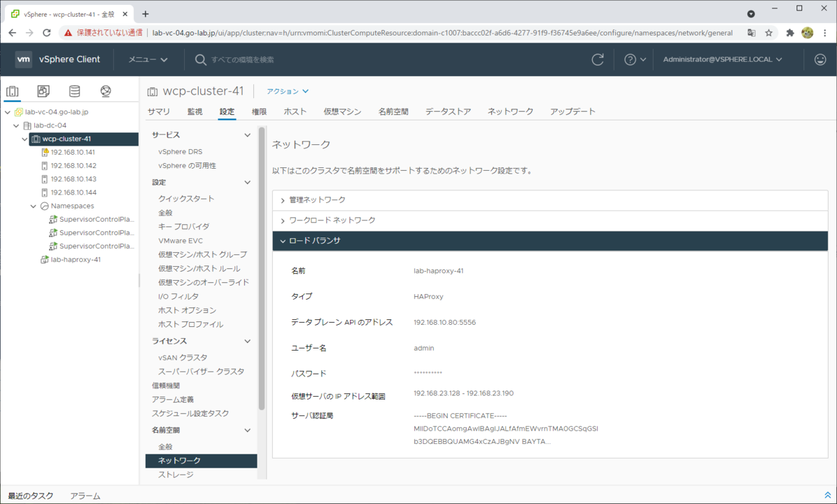
Task: Open 最近のタスク bottom panel tab
Action: click(31, 496)
